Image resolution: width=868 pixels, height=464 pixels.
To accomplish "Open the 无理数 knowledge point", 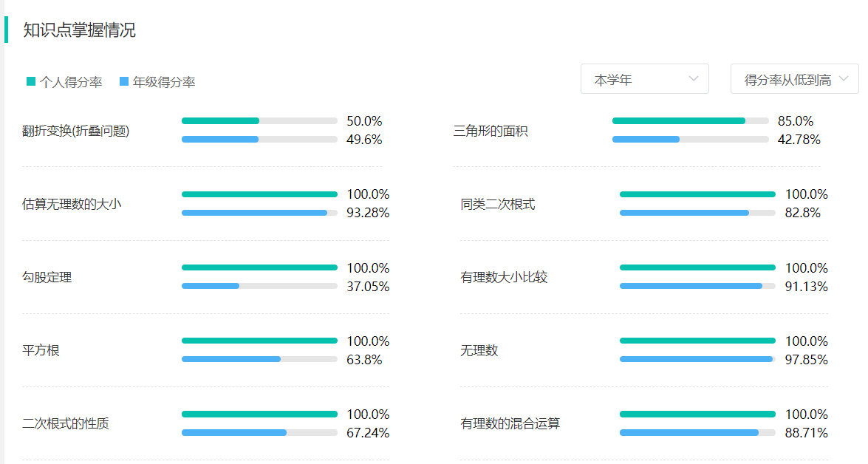I will pos(479,350).
